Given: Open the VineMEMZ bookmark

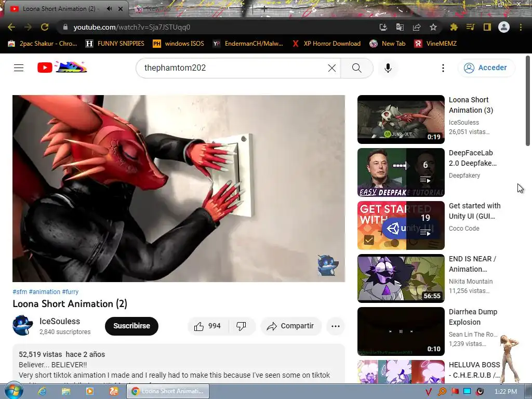Looking at the screenshot, I should pyautogui.click(x=435, y=44).
